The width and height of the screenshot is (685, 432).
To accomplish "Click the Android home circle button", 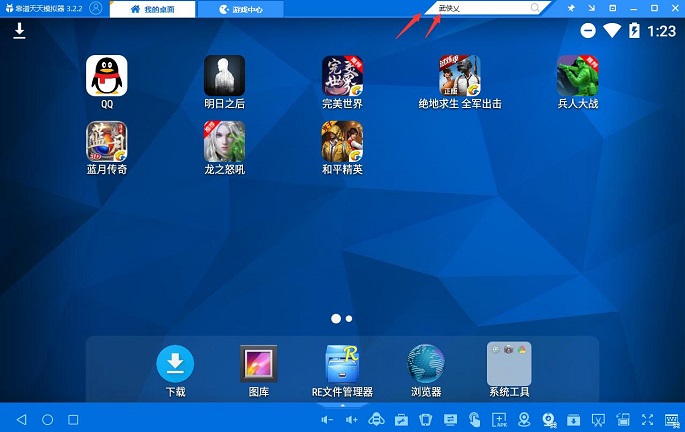I will 47,420.
